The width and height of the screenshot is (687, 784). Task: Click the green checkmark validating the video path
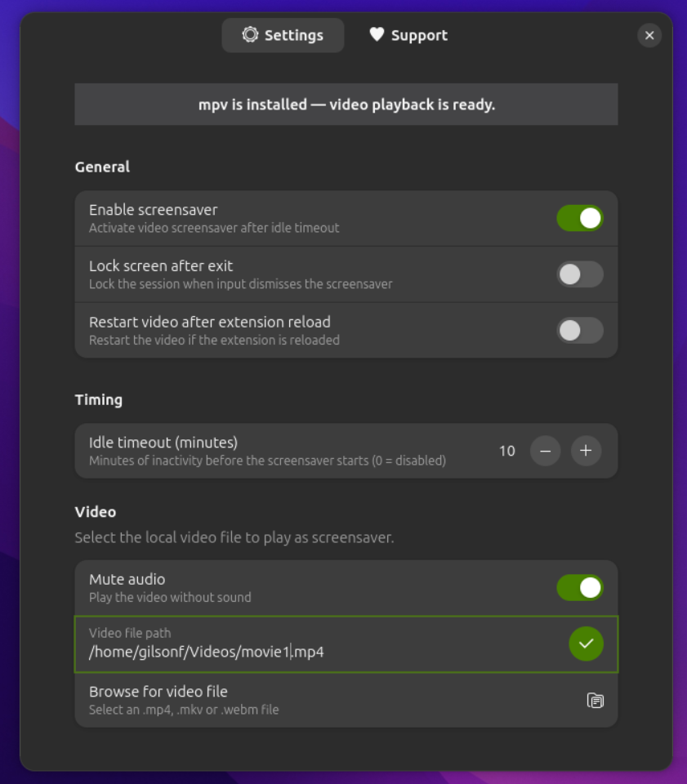click(x=586, y=644)
